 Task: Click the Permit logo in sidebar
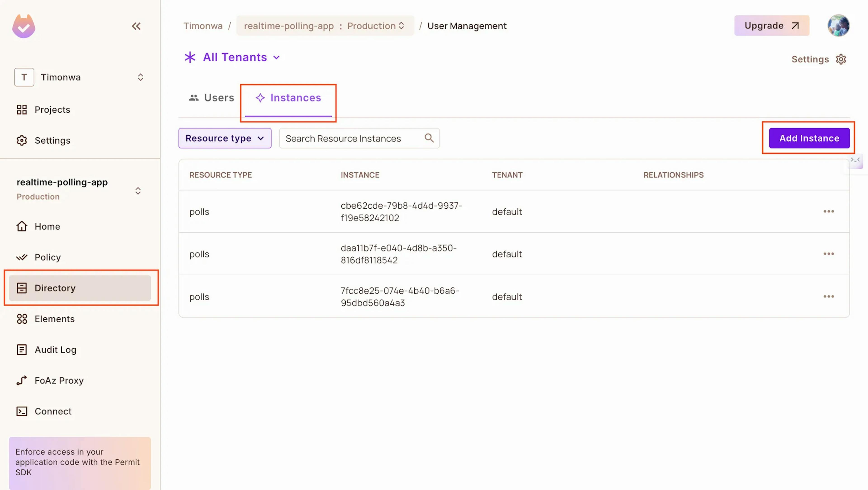(x=24, y=26)
